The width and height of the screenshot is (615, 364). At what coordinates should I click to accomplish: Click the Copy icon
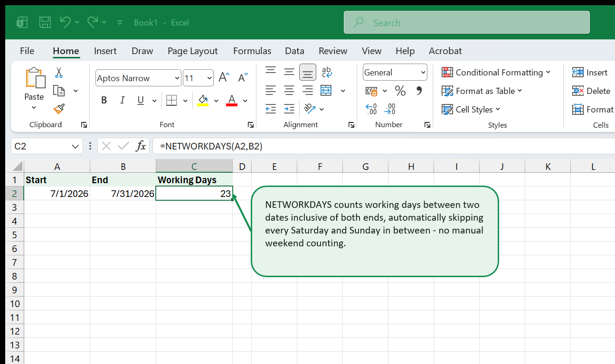[x=59, y=91]
